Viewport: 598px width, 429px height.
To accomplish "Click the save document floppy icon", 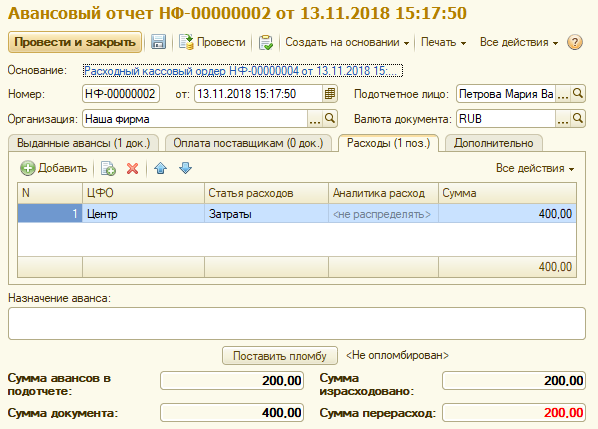I will [158, 42].
